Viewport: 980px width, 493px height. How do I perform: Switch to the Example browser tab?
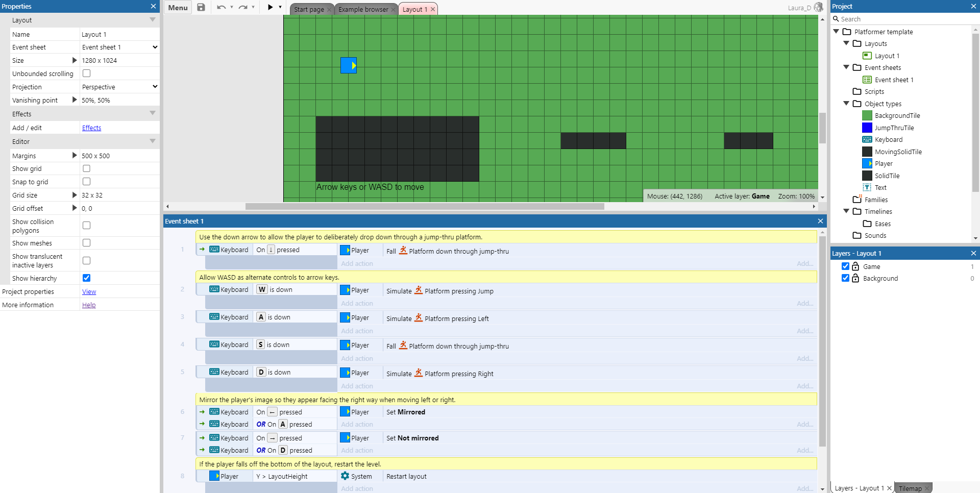tap(363, 9)
